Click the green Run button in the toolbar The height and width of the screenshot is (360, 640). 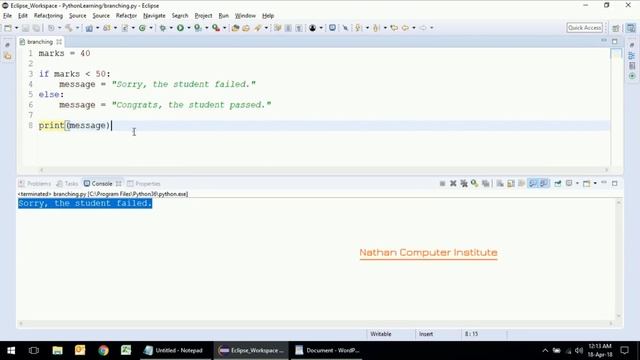[x=180, y=28]
